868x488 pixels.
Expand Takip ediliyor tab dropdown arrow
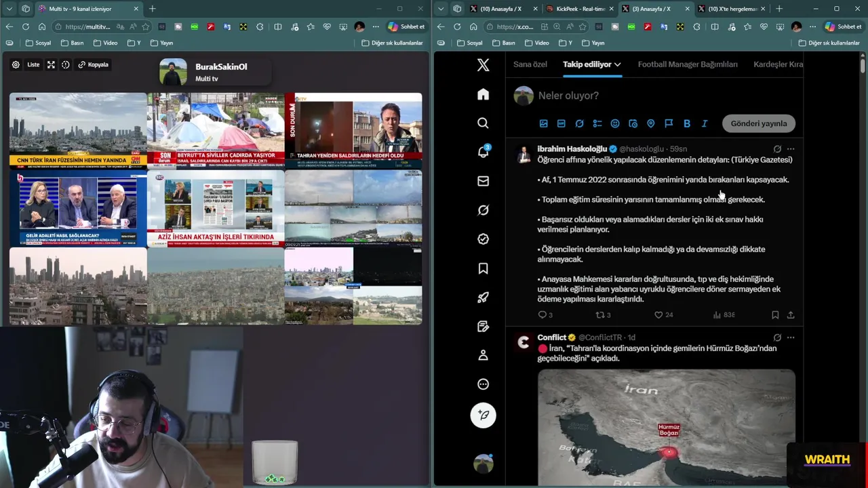pos(617,64)
